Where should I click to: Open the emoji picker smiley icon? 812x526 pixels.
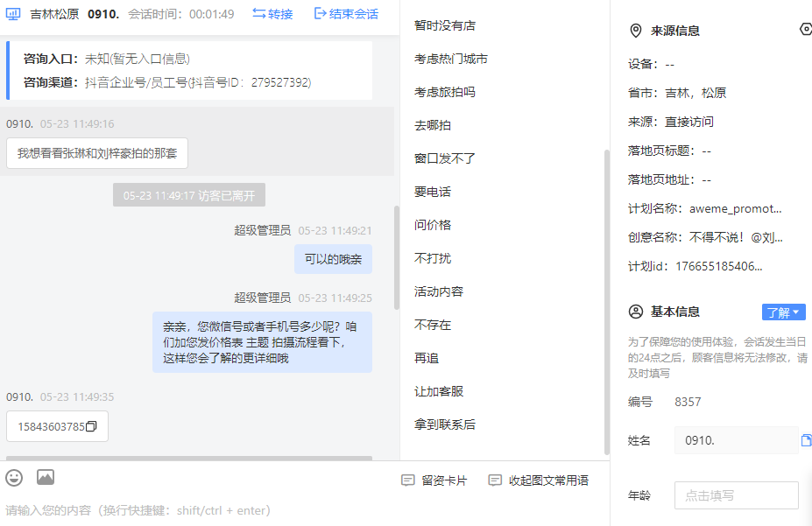(x=14, y=477)
